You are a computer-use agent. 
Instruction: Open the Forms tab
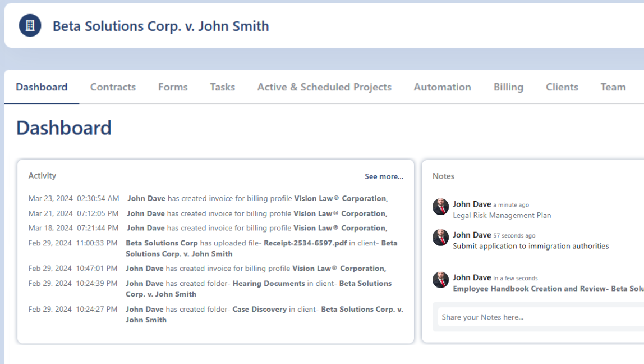(172, 87)
